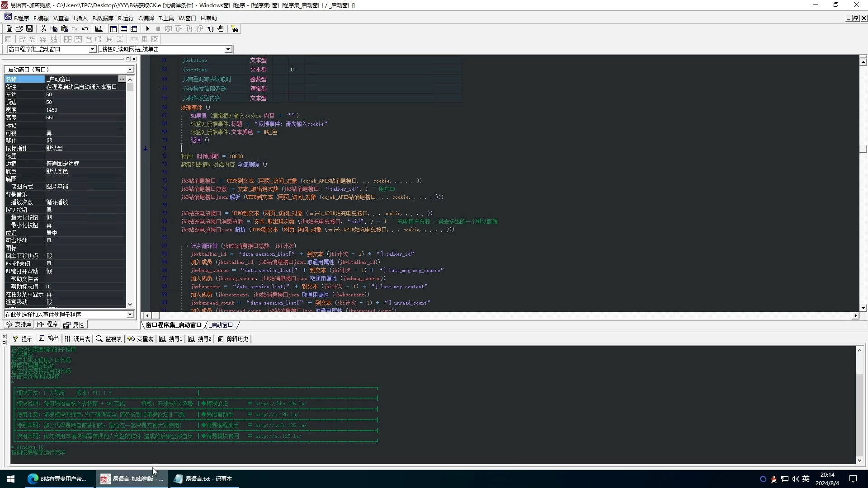Click the Stop square icon

point(158,29)
